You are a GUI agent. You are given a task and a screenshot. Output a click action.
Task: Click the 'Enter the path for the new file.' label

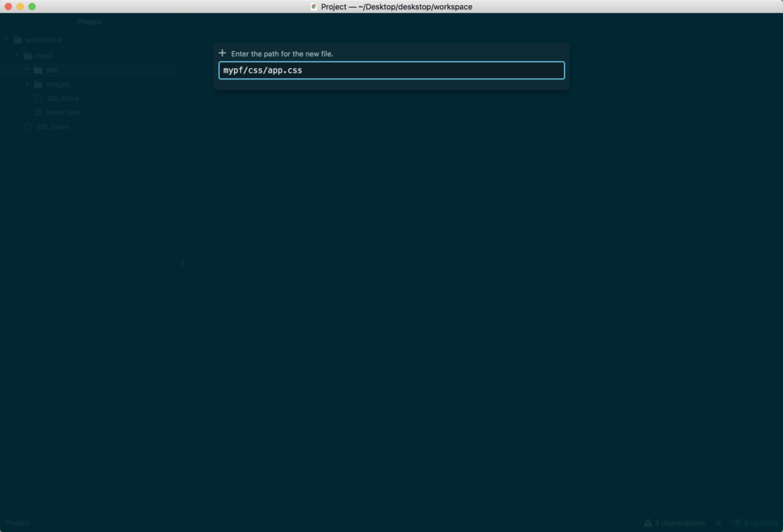[x=282, y=54]
